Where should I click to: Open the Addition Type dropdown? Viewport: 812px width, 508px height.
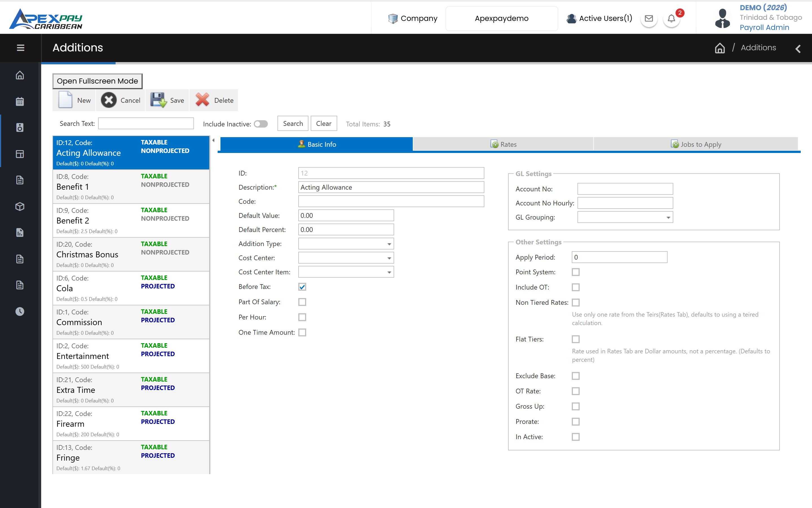tap(346, 244)
